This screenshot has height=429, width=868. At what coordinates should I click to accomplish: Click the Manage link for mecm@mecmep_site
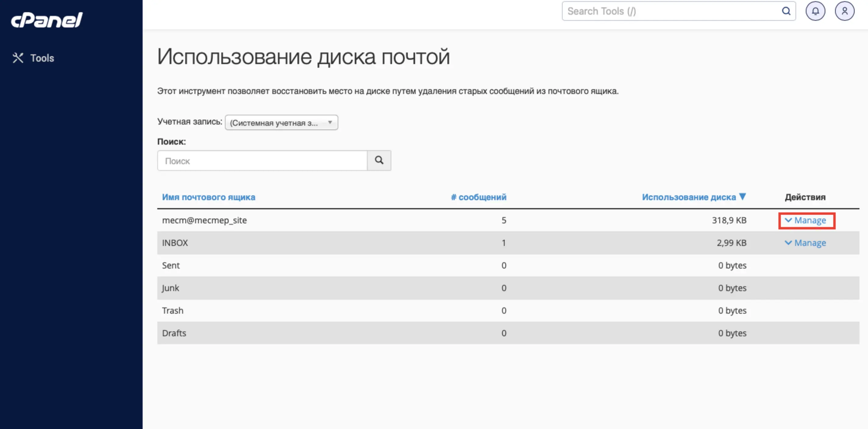tap(810, 220)
